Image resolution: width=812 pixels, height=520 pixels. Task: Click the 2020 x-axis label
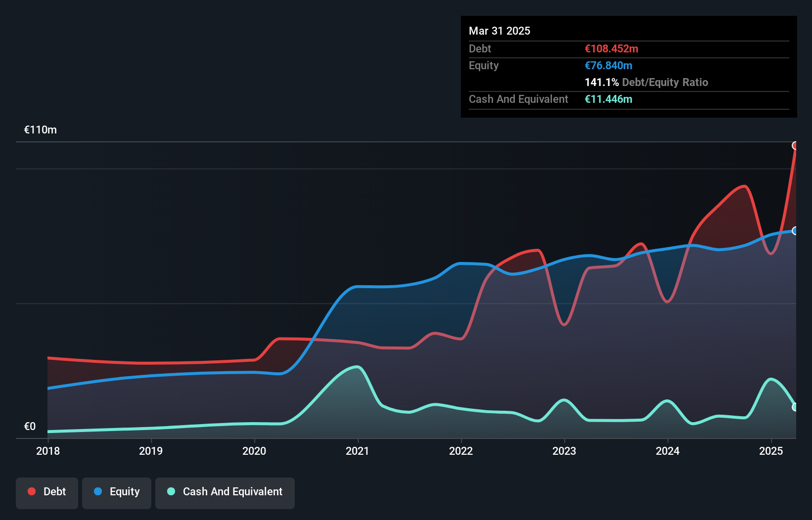(x=254, y=451)
